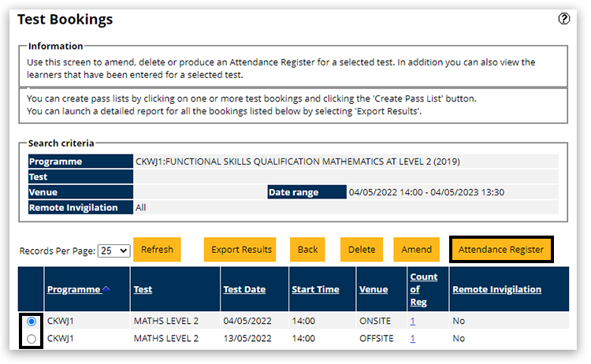
Task: Sort by the Venue column header
Action: click(374, 289)
